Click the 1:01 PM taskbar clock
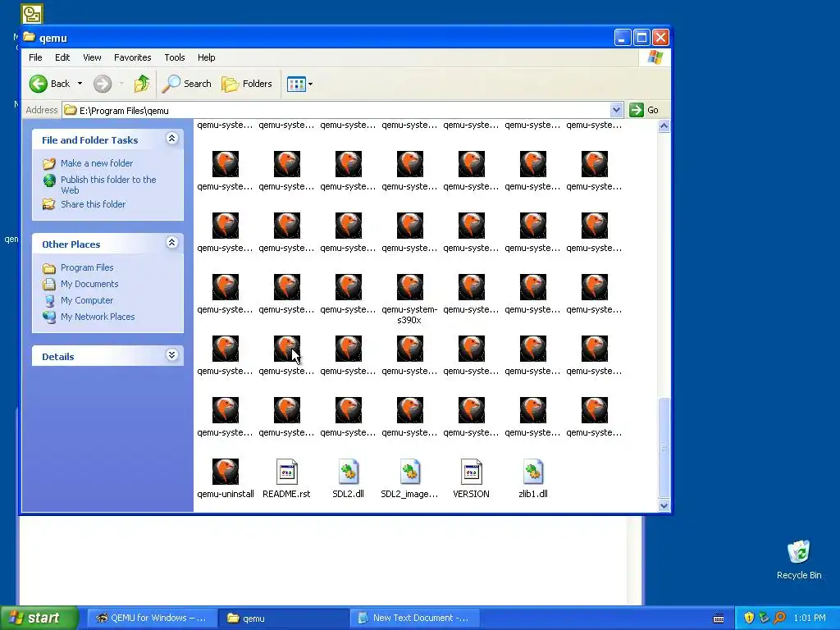 (x=810, y=618)
